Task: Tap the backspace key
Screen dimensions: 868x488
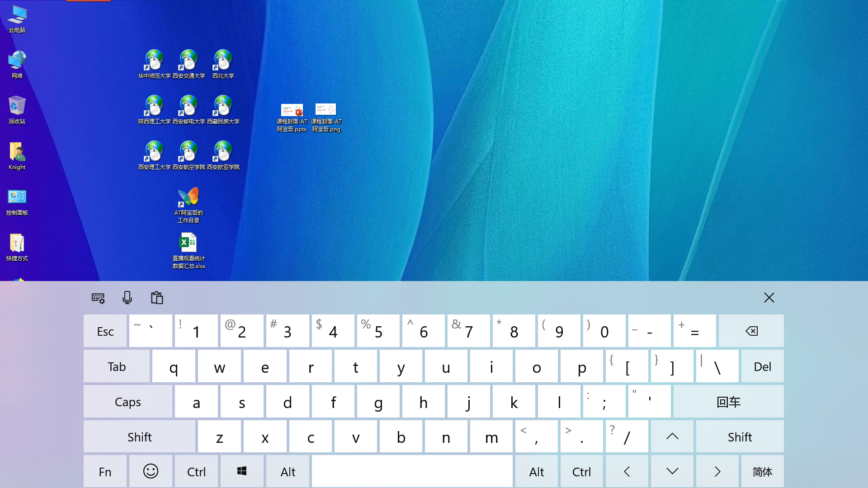Action: click(751, 331)
